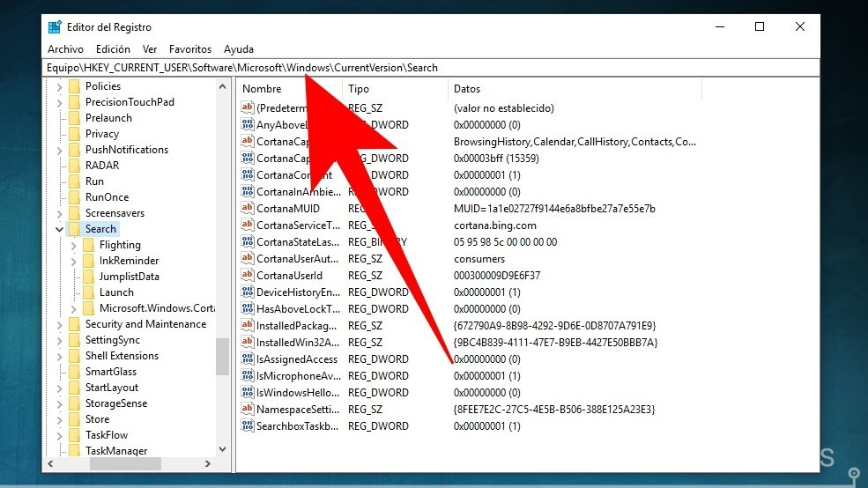Expand the Security and Maintenance key

tap(60, 325)
